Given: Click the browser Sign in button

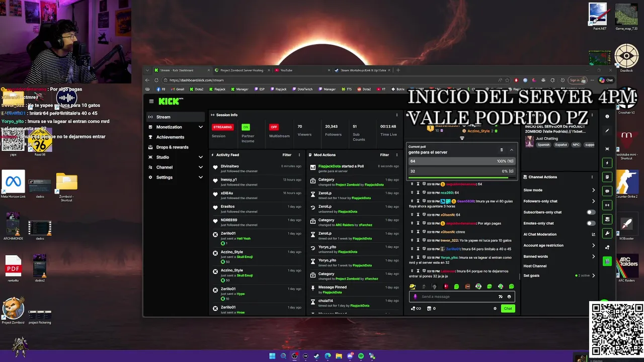Looking at the screenshot, I should pyautogui.click(x=578, y=80).
